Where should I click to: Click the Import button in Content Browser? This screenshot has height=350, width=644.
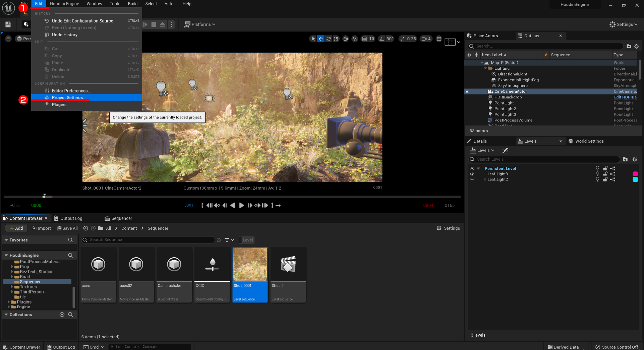[x=41, y=228]
